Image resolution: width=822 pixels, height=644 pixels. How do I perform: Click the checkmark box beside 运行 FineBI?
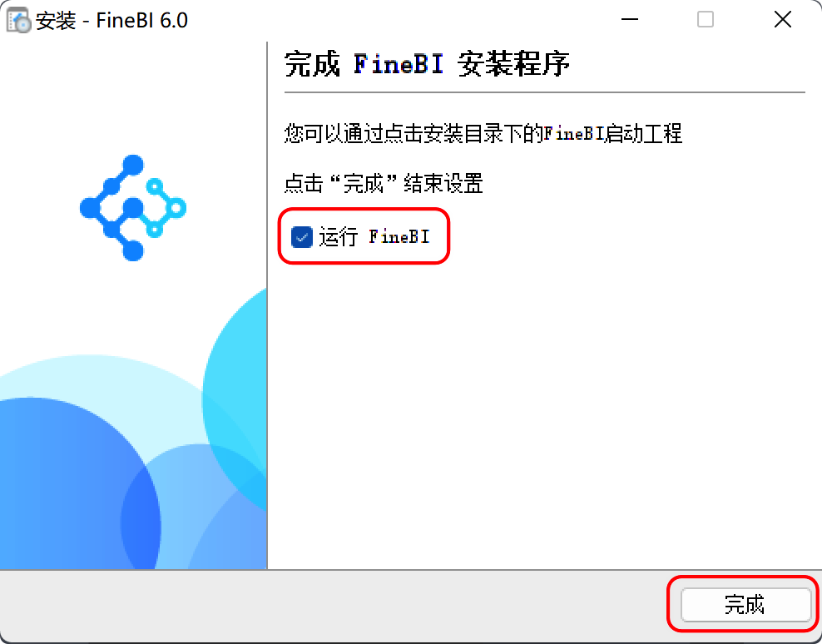coord(302,237)
